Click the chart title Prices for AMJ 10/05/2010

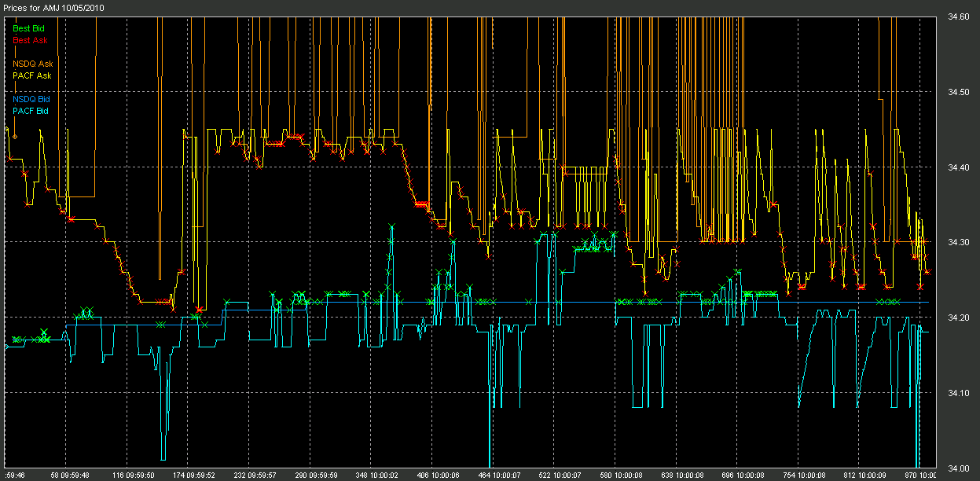tap(52, 7)
